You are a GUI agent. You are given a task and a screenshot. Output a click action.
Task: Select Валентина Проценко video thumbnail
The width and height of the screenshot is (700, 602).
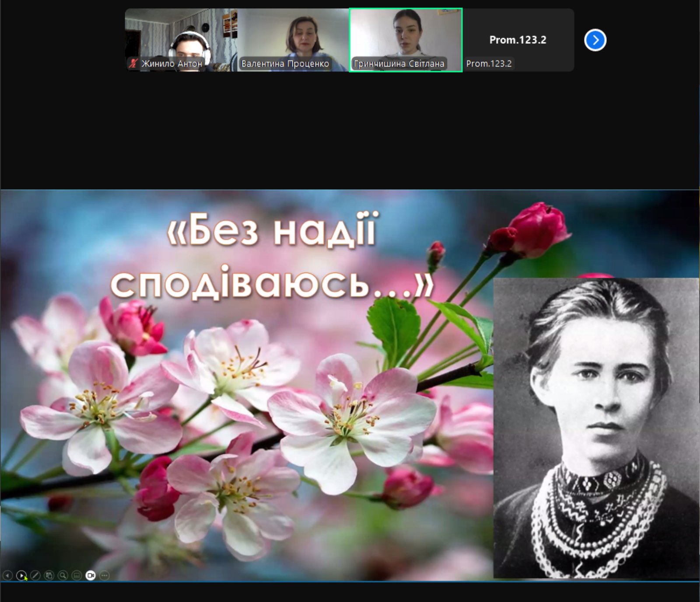pyautogui.click(x=293, y=40)
